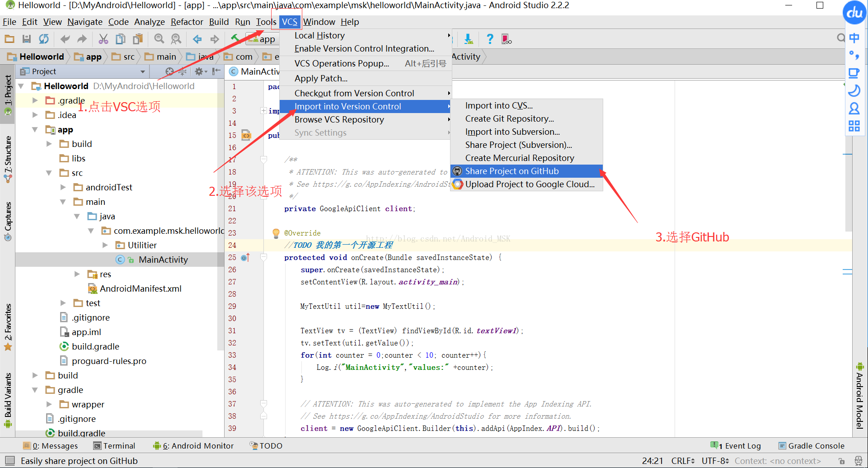868x468 pixels.
Task: Open Android Device Monitor toolbar icon
Action: 507,39
